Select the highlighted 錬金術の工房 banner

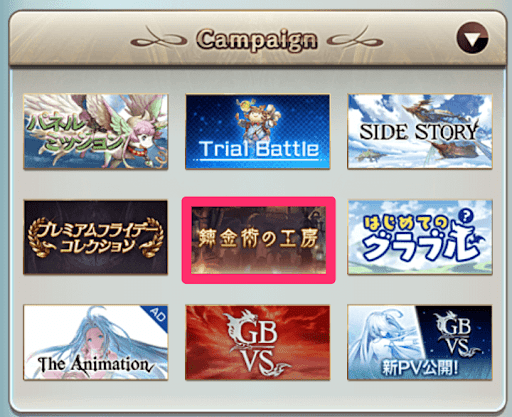258,240
